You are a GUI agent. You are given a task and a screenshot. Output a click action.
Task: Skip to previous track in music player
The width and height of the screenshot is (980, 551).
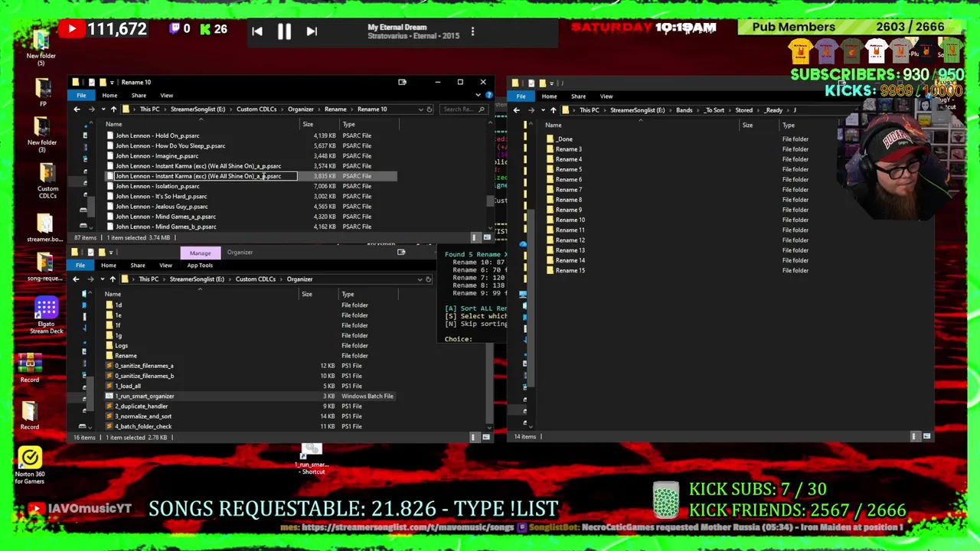(x=257, y=31)
